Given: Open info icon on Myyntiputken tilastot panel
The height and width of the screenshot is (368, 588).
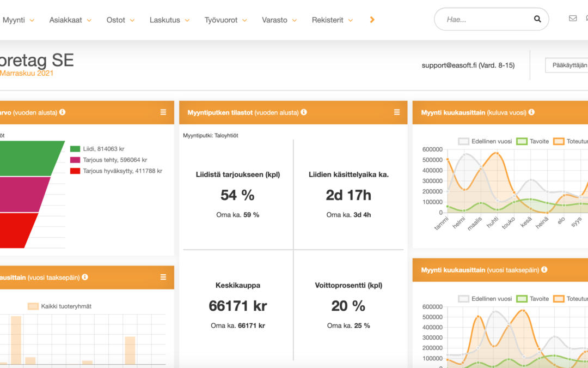Looking at the screenshot, I should 304,112.
